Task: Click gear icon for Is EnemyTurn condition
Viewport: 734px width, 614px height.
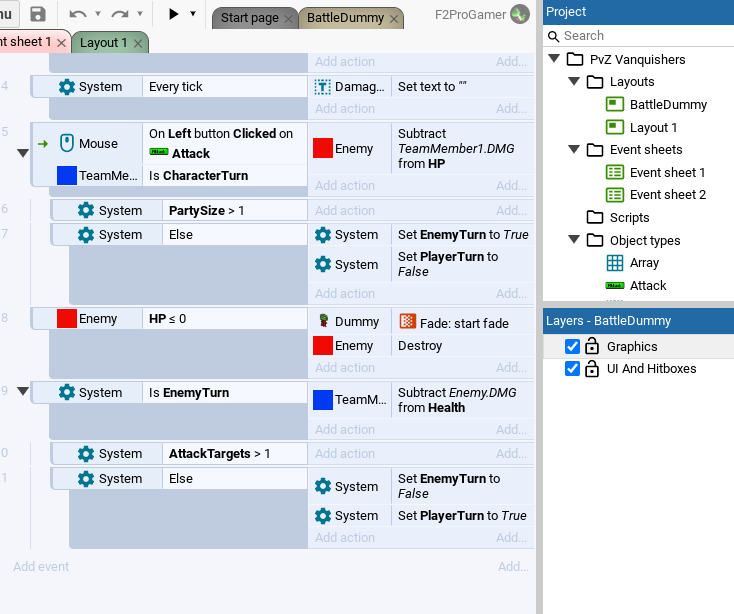Action: [x=66, y=392]
